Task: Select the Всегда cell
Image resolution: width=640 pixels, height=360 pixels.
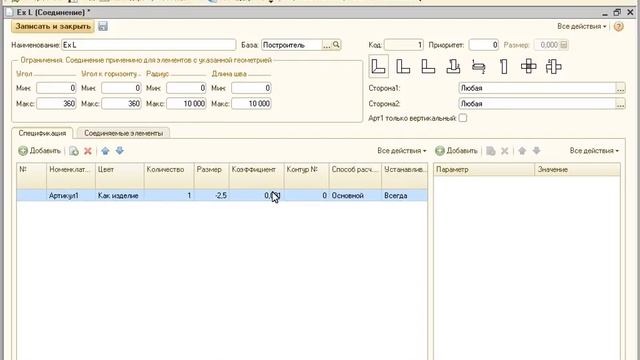Action: click(x=404, y=196)
